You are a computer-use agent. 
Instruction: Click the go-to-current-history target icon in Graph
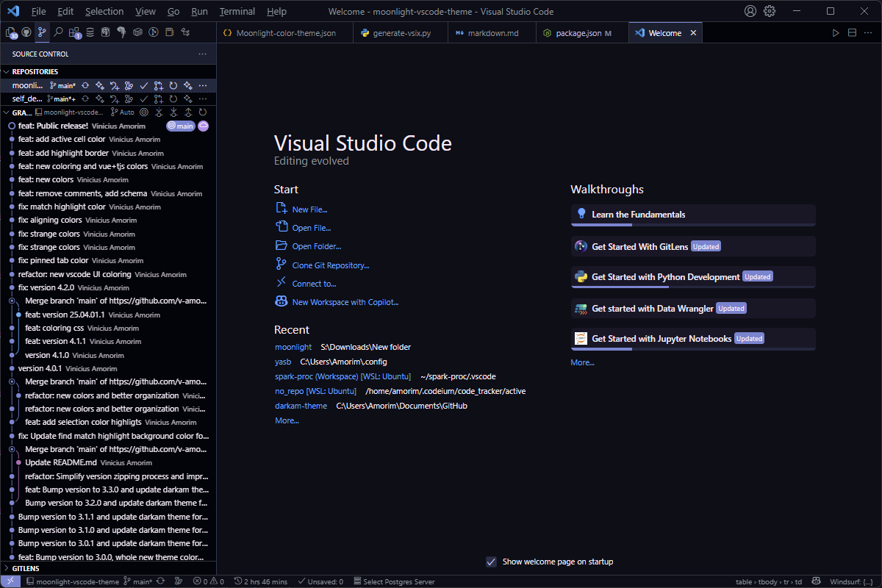(144, 112)
